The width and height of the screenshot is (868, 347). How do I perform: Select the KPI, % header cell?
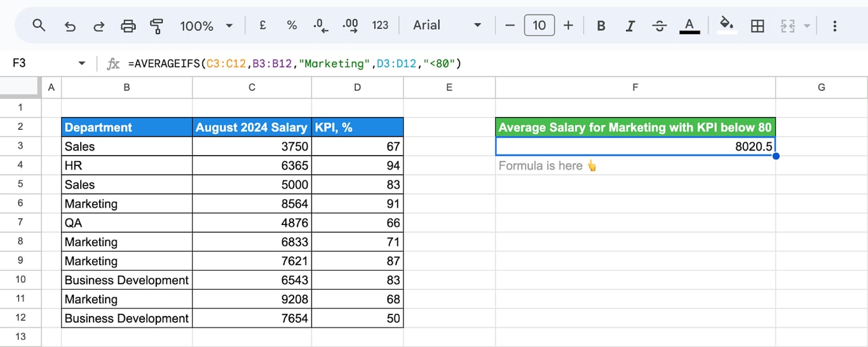point(357,127)
